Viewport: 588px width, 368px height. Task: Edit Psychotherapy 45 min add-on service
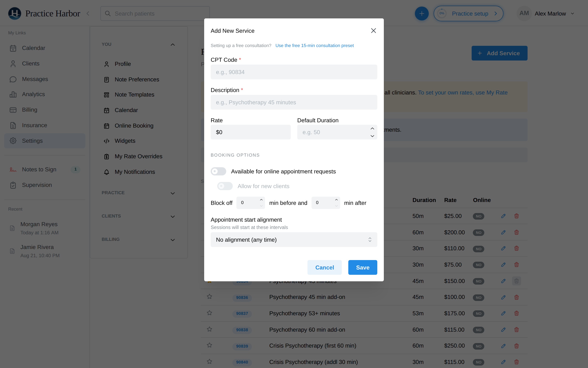click(503, 297)
